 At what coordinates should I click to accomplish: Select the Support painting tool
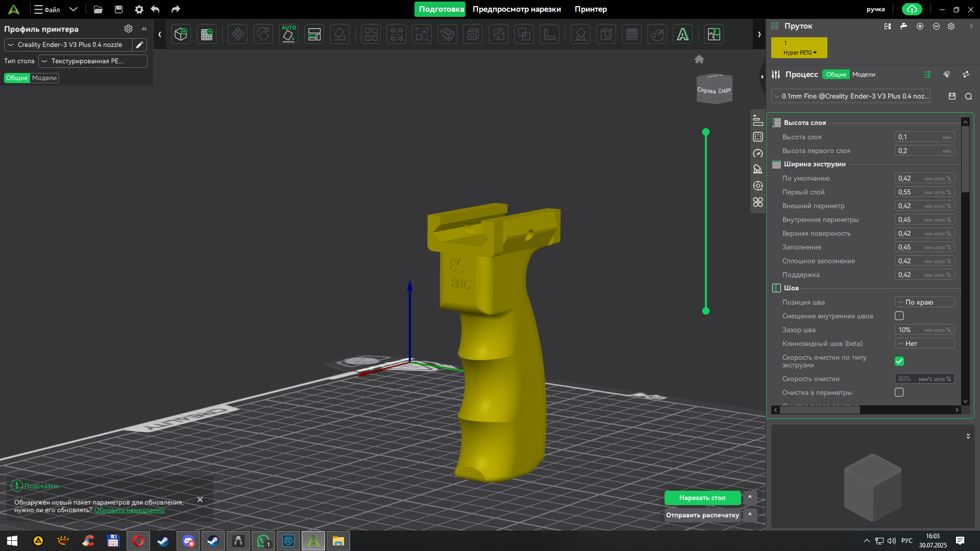point(580,34)
